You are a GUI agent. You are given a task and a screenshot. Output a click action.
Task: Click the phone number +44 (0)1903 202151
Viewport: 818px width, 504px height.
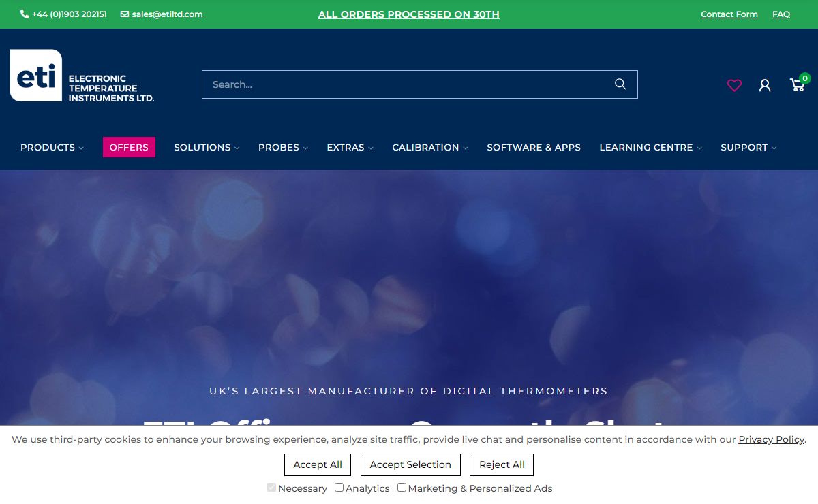[x=63, y=14]
